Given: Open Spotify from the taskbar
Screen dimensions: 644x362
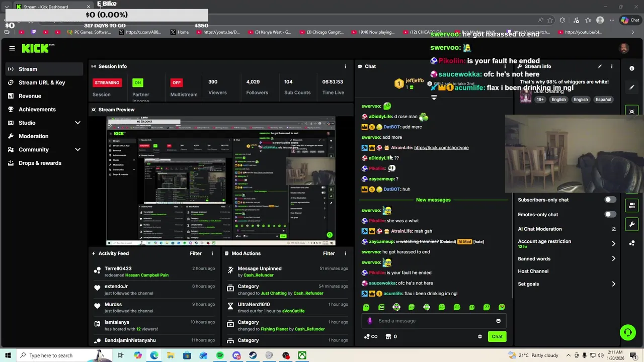Looking at the screenshot, I should pyautogui.click(x=220, y=355).
